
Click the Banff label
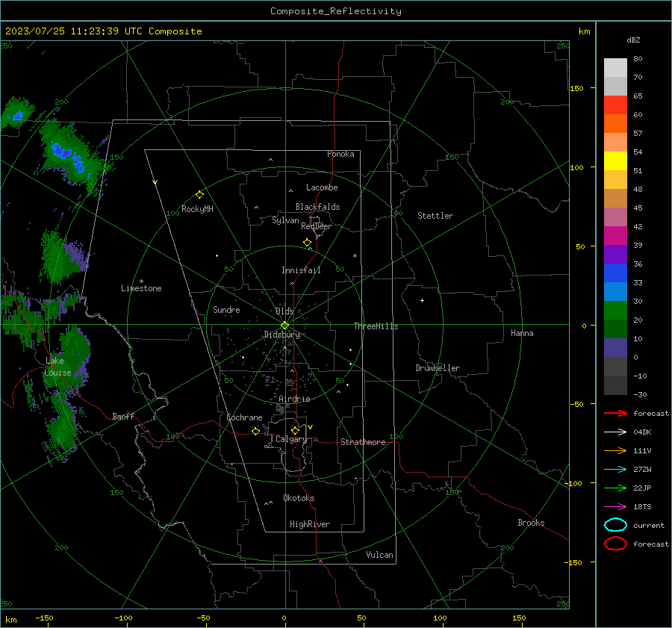pyautogui.click(x=123, y=416)
